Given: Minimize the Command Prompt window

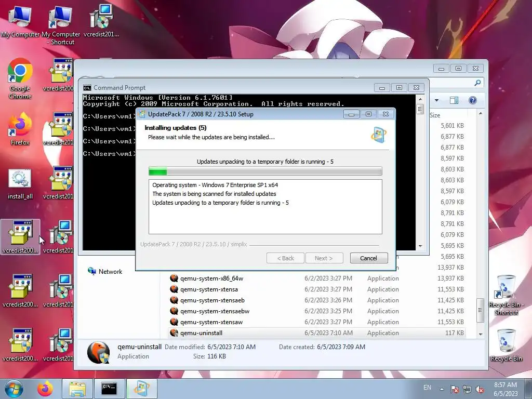Looking at the screenshot, I should click(382, 87).
